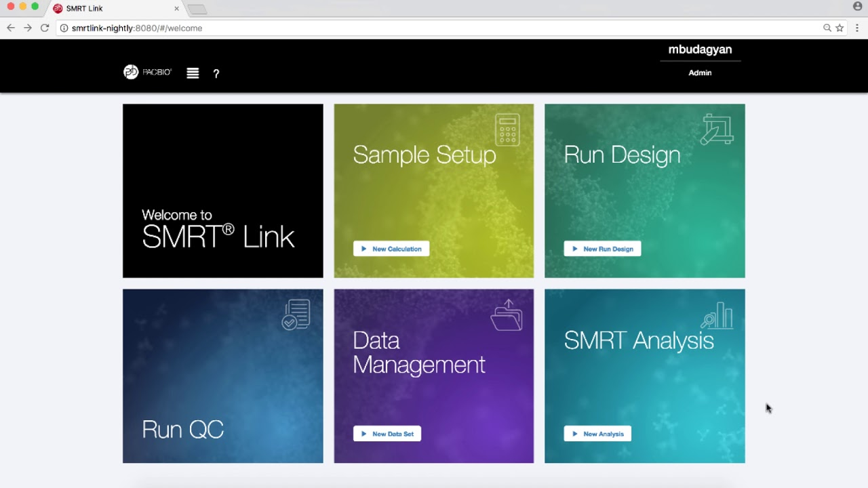Open the hamburger menu icon
The height and width of the screenshot is (488, 868).
click(193, 73)
